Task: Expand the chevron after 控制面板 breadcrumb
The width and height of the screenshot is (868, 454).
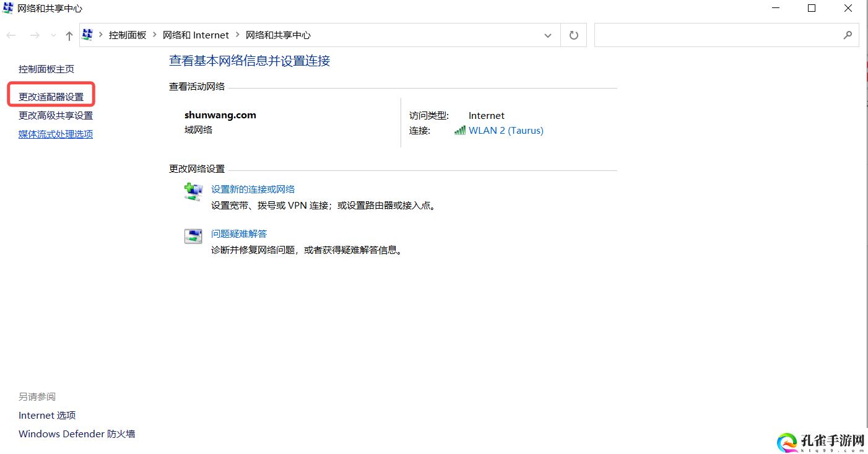Action: click(155, 35)
